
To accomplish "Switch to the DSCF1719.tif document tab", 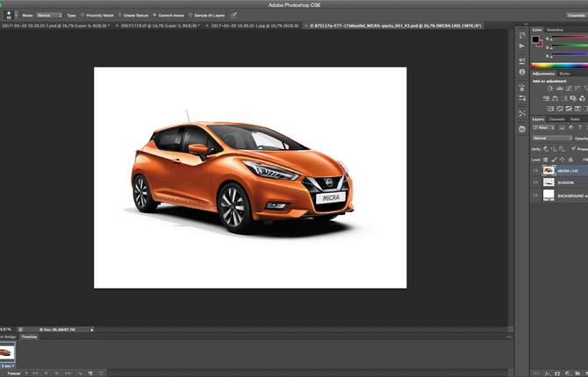I will click(160, 25).
